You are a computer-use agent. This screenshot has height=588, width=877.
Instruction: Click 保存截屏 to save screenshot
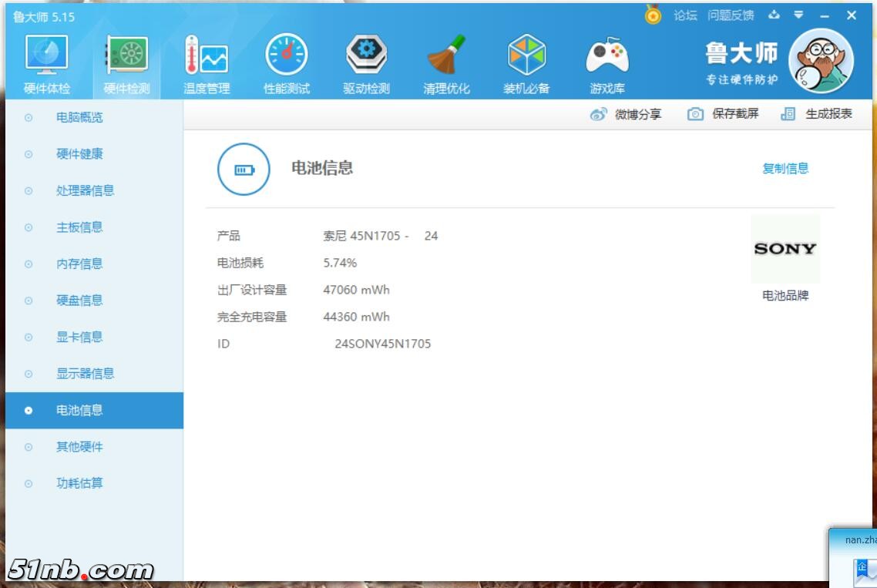(723, 114)
